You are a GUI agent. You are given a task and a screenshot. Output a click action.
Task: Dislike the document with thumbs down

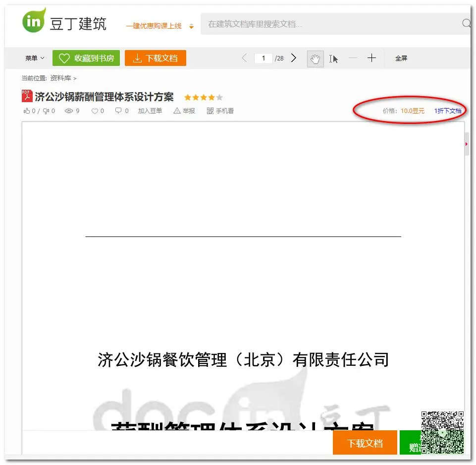pos(46,111)
